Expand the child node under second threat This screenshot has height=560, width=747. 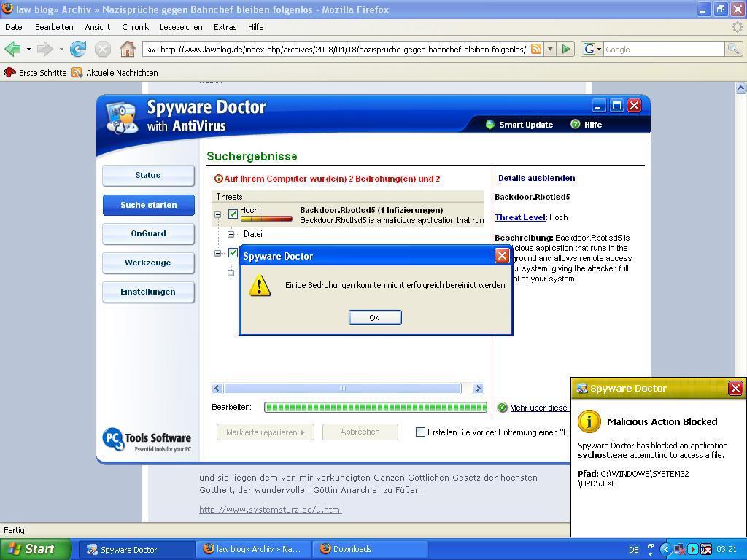(231, 273)
